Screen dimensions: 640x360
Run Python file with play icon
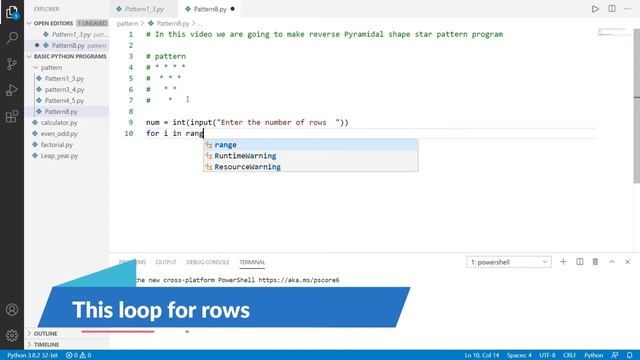595,9
